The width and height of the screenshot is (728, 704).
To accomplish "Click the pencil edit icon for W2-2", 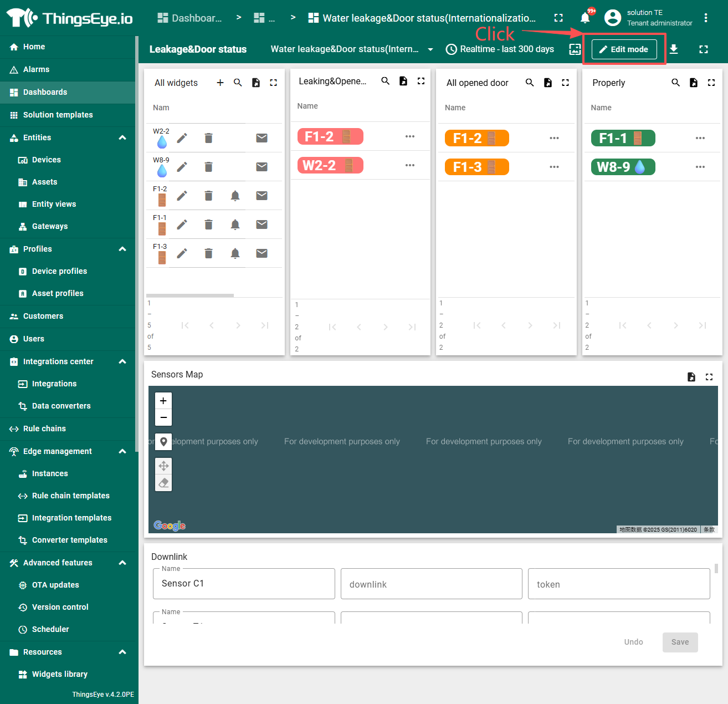I will pyautogui.click(x=182, y=138).
